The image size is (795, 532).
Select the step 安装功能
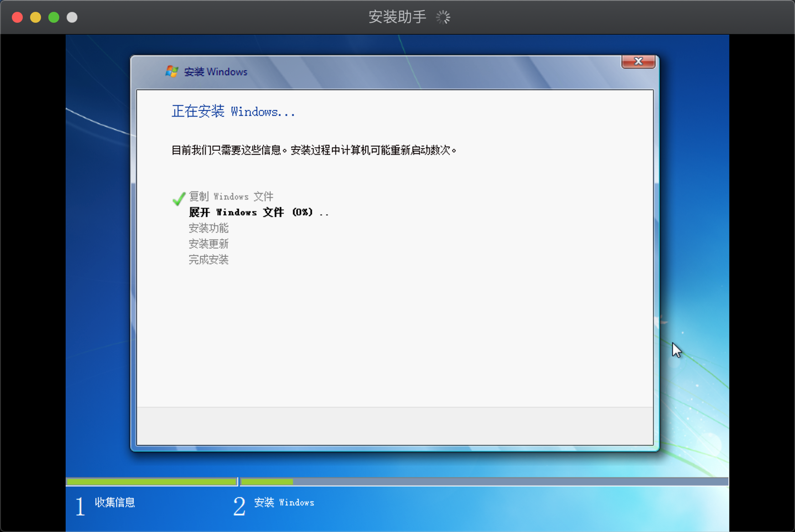[x=209, y=228]
